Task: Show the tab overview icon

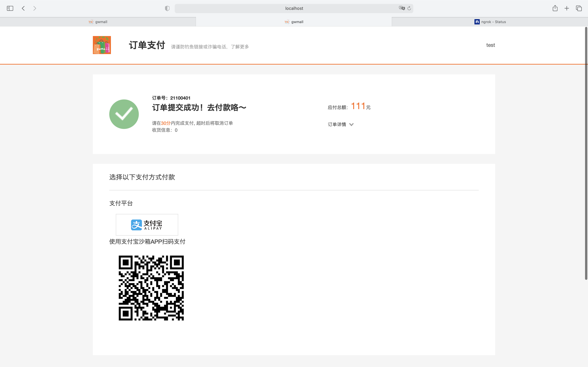Action: [579, 8]
